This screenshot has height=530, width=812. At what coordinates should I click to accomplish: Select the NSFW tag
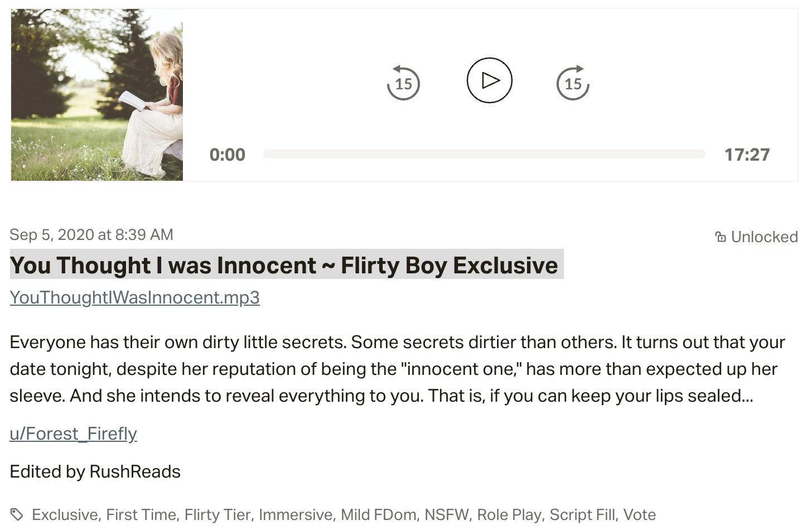click(x=446, y=514)
